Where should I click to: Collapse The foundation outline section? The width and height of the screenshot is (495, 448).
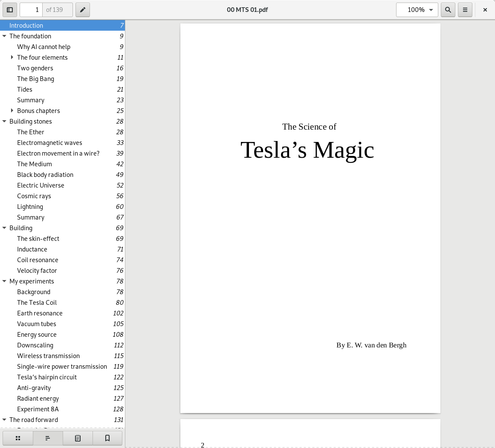(4, 36)
